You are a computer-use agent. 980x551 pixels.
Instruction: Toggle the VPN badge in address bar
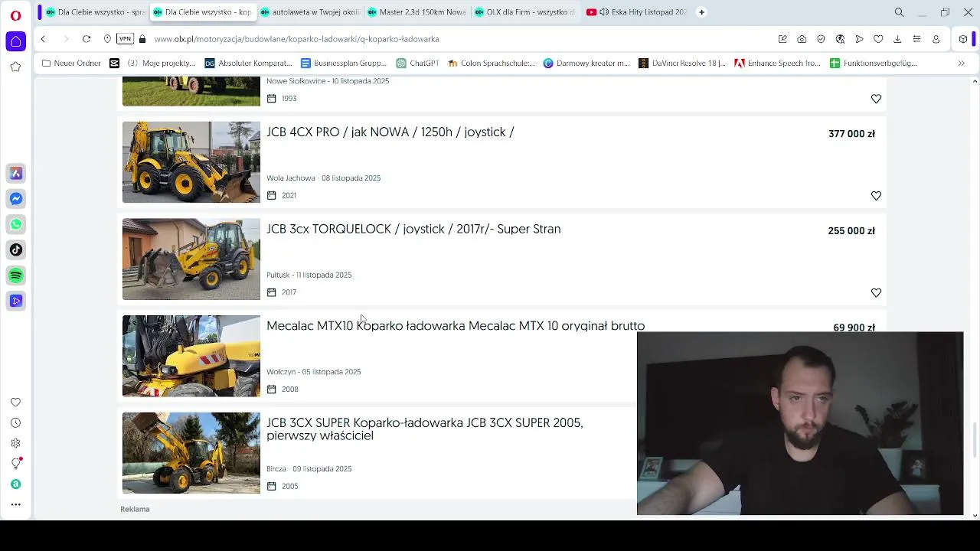(x=125, y=39)
